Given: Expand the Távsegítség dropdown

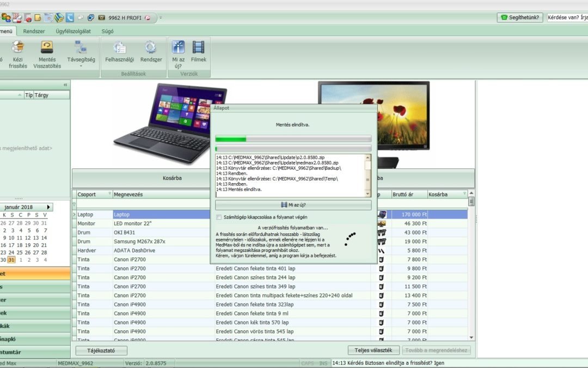Looking at the screenshot, I should tap(81, 66).
